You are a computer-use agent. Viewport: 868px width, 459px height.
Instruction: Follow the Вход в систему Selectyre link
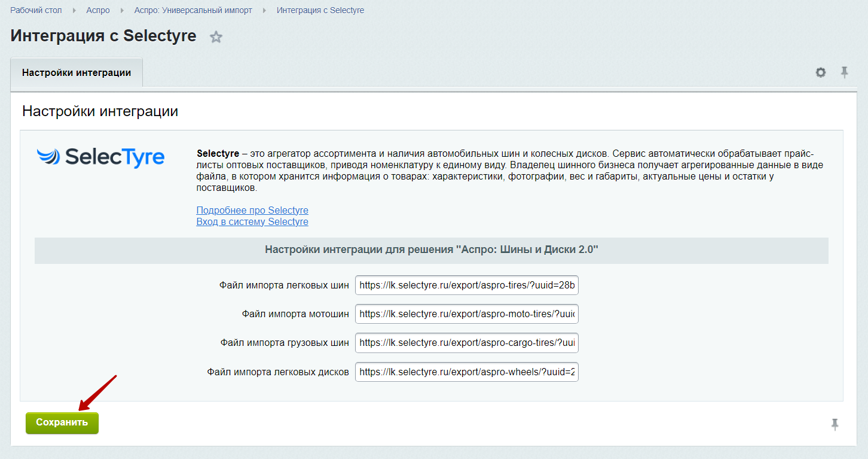click(x=252, y=222)
